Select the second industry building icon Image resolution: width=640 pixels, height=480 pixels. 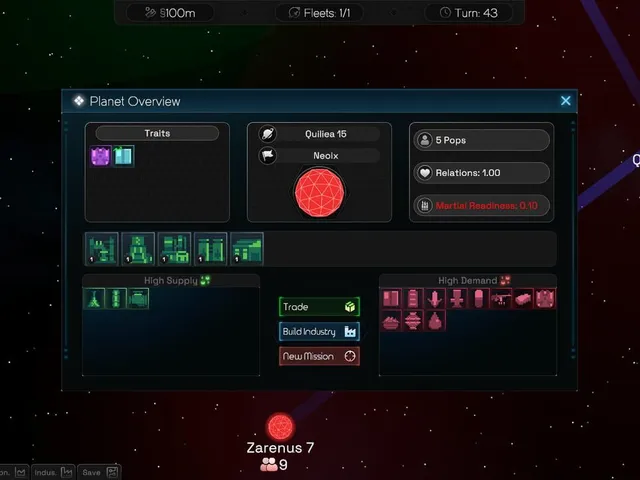[x=138, y=249]
